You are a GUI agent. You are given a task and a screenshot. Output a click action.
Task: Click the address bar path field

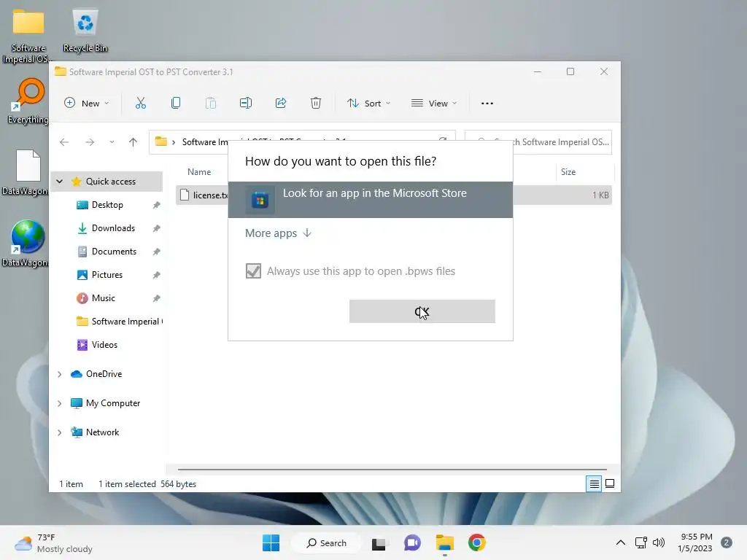[303, 142]
